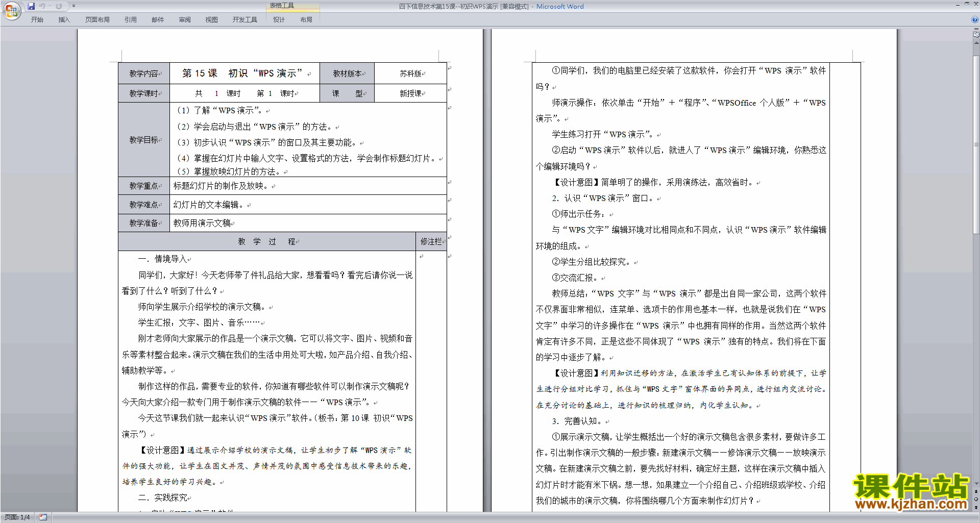Click the 教学准备 label cell

click(x=144, y=223)
